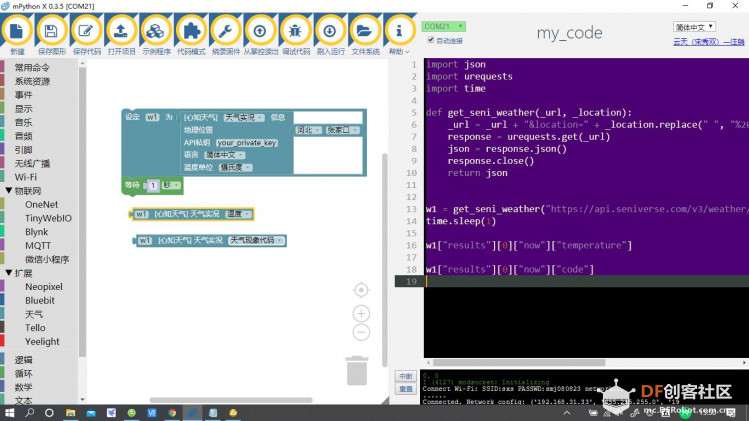The image size is (749, 421).
Task: Select the Wi-Fi block category
Action: click(x=26, y=177)
